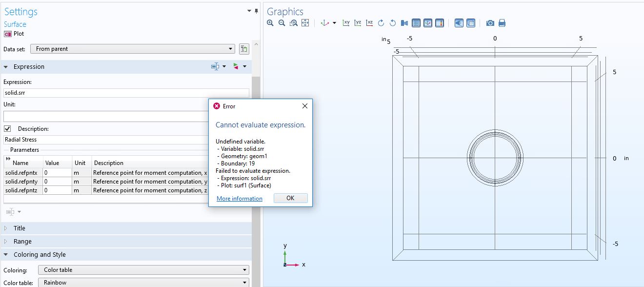Uncheck the Description checkbox
Screen dimensions: 644x287
pyautogui.click(x=7, y=129)
